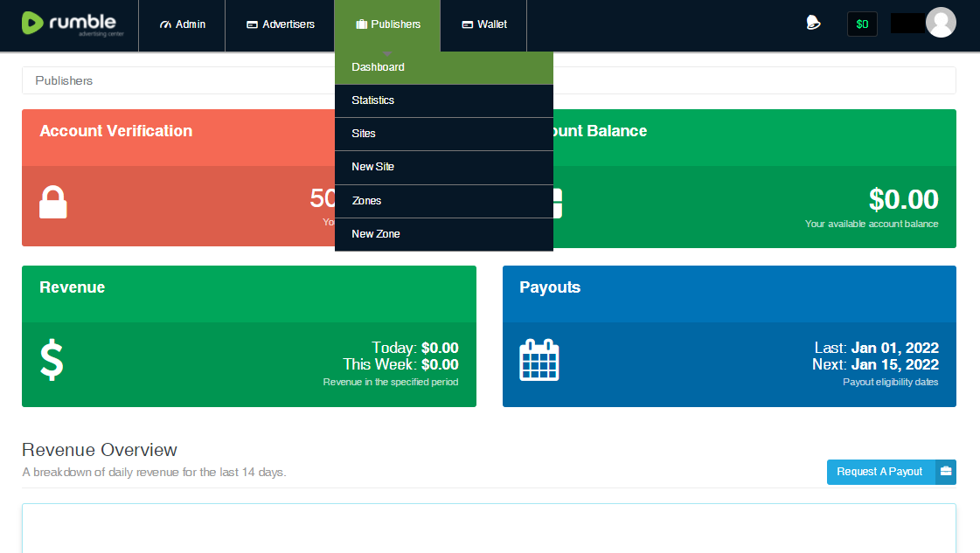Screen dimensions: 980x553
Task: Click the lock icon on Account Verification card
Action: click(52, 202)
